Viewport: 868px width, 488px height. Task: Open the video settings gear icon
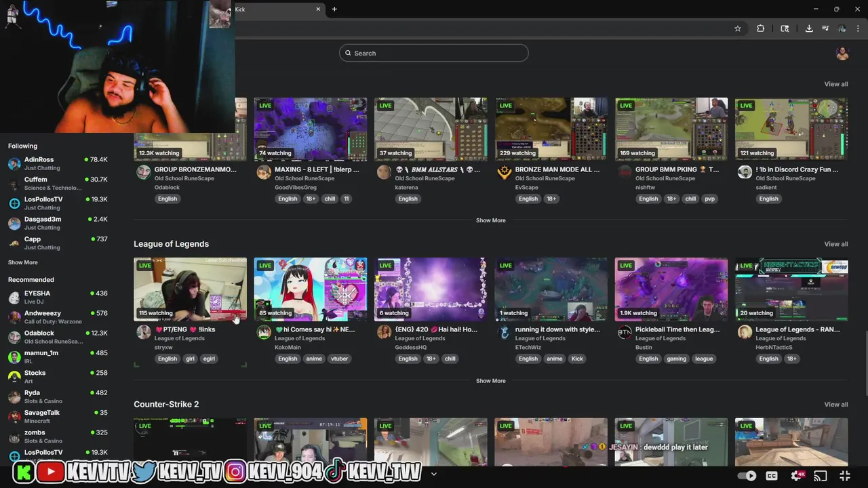[797, 476]
